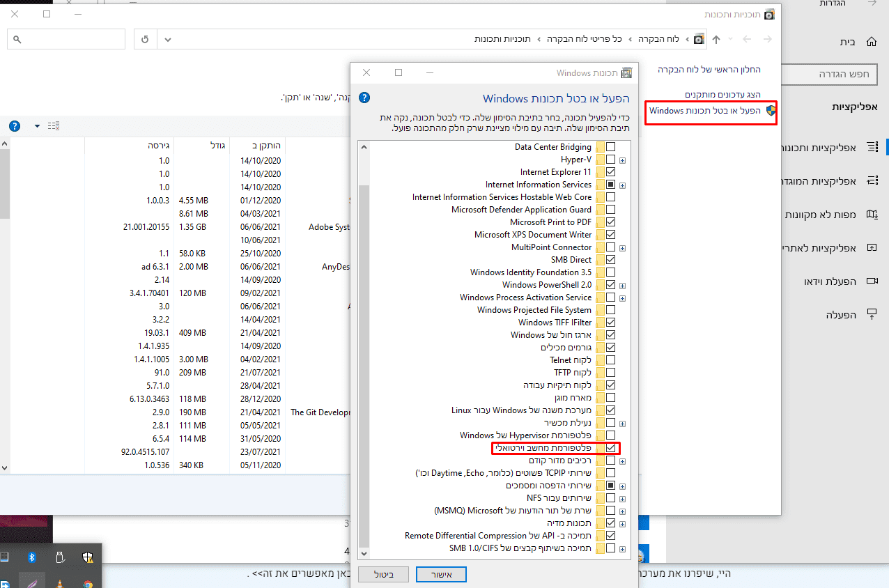
Task: Click the Up arrow in the Control Panel navigation
Action: (717, 39)
